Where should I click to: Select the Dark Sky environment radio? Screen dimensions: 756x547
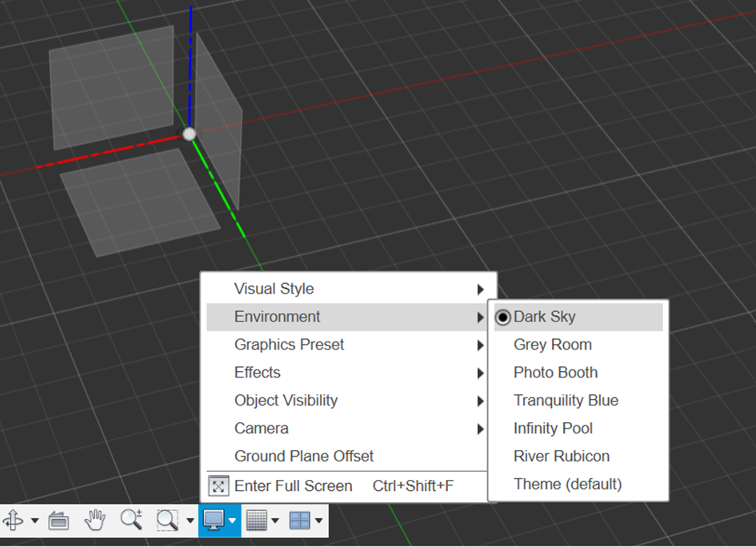click(x=503, y=317)
